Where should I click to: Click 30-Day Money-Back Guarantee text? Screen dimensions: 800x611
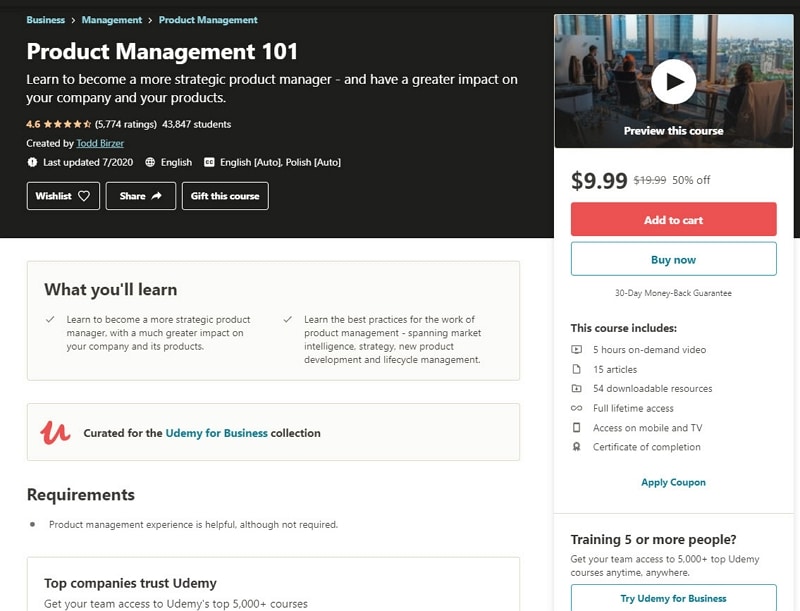(673, 293)
